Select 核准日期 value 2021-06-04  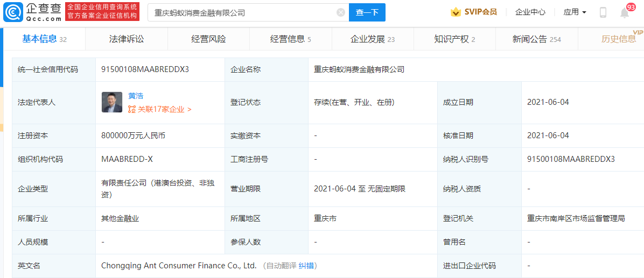pyautogui.click(x=548, y=136)
